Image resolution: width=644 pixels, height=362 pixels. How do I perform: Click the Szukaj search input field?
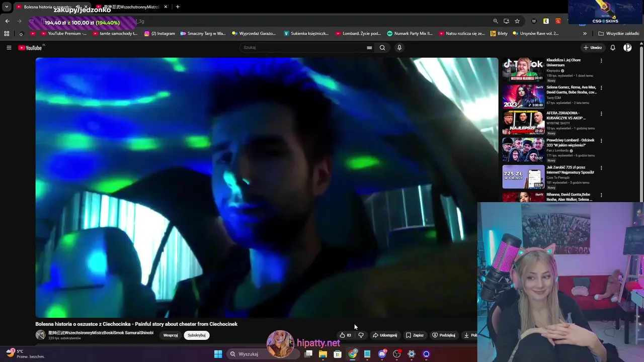304,48
